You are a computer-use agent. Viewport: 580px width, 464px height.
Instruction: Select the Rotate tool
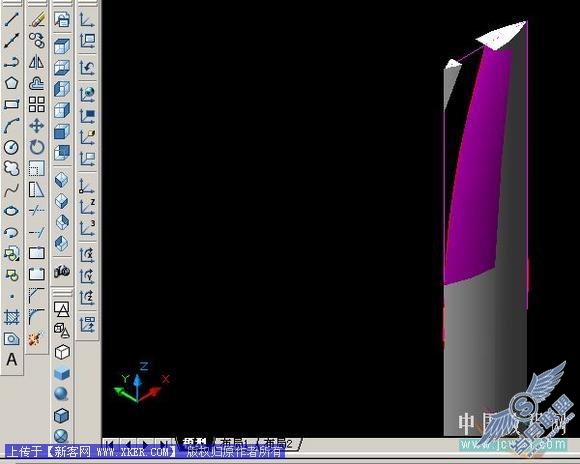pos(37,147)
